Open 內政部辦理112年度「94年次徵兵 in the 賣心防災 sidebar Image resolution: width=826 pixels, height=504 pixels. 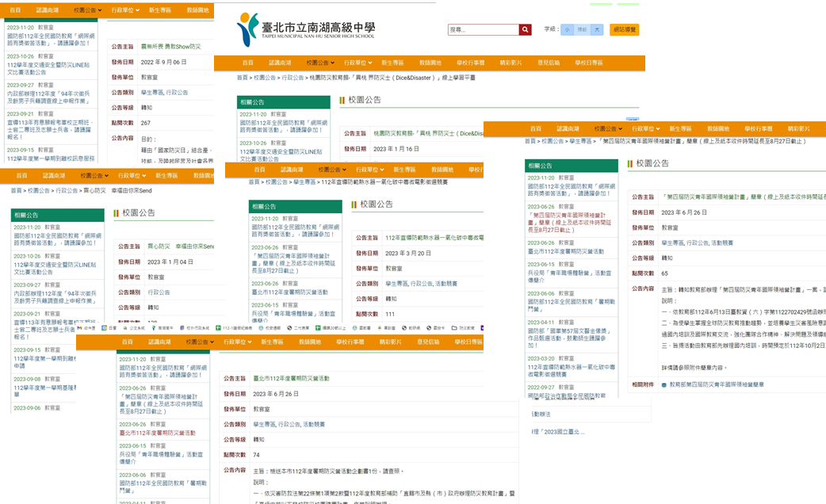55,297
